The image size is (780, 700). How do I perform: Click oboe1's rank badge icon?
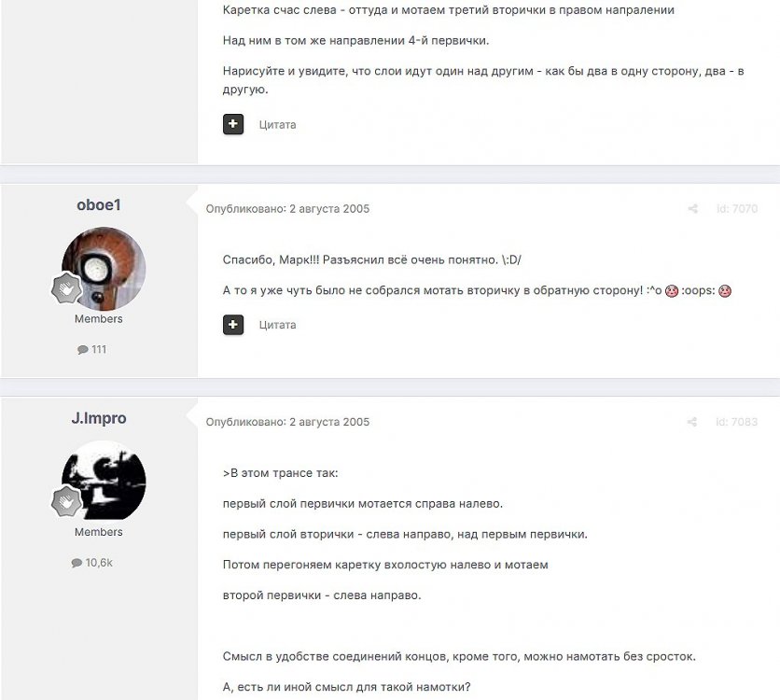[66, 288]
